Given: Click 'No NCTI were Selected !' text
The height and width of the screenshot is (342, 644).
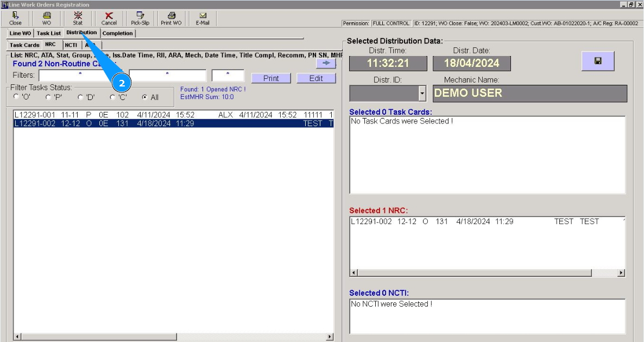Looking at the screenshot, I should (392, 304).
